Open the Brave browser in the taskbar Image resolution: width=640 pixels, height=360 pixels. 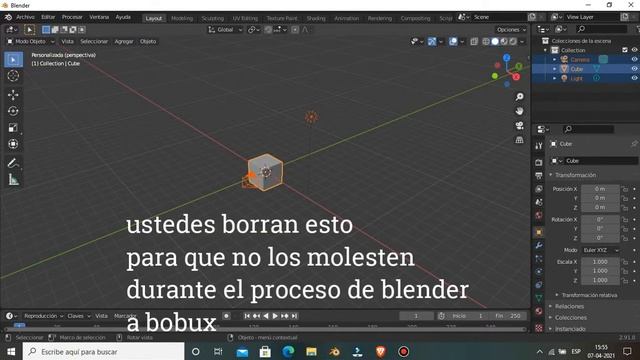(x=380, y=351)
